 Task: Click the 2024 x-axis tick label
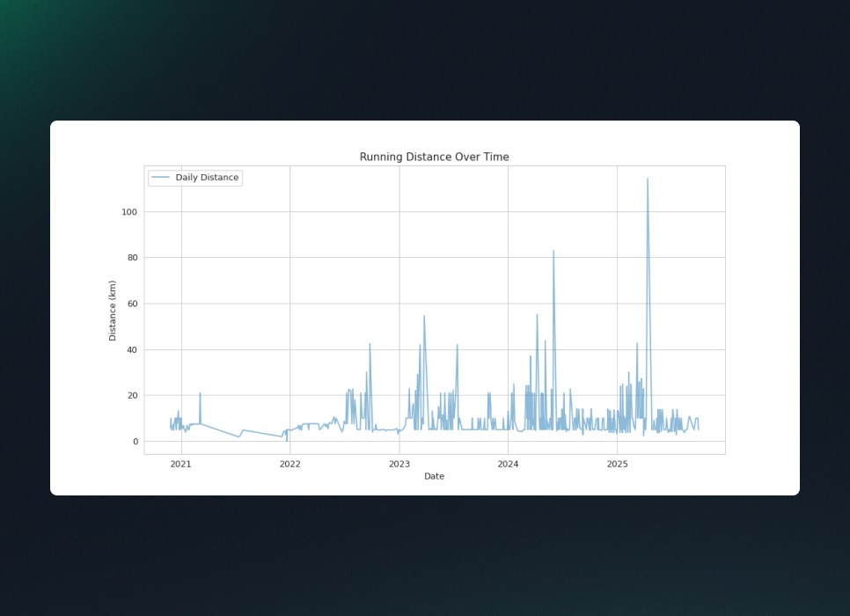coord(508,464)
